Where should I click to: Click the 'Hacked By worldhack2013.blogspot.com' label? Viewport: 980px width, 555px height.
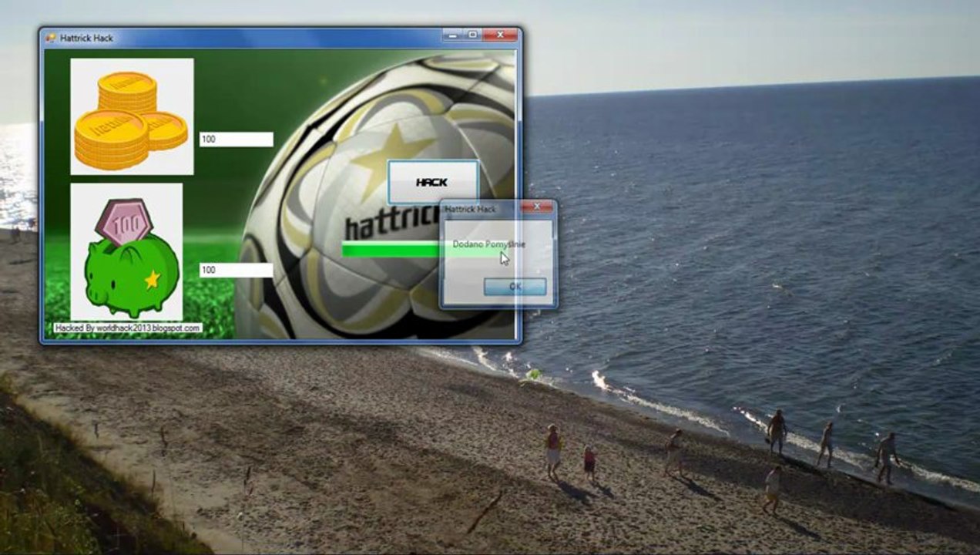pos(127,328)
